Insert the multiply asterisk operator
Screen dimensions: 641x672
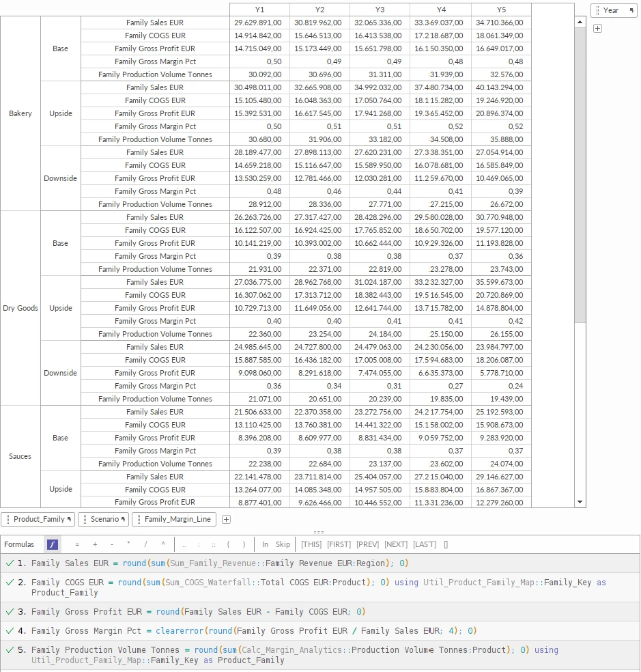128,544
